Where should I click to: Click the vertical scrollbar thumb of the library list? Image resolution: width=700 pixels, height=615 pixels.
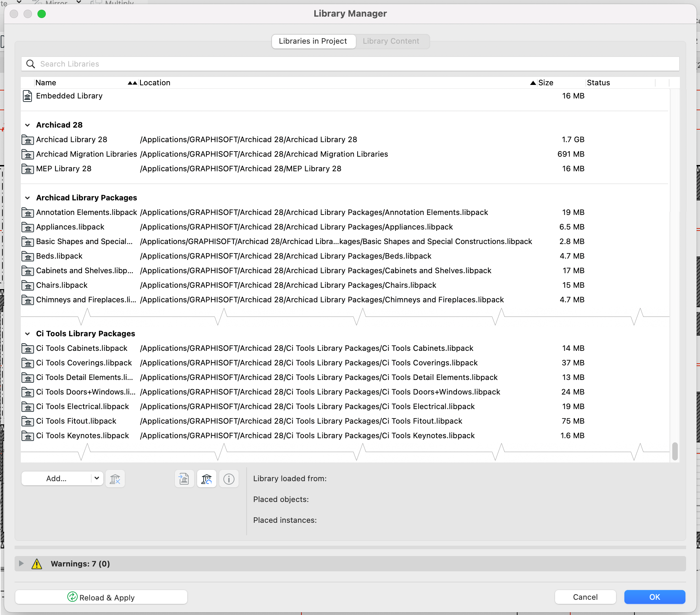(675, 451)
